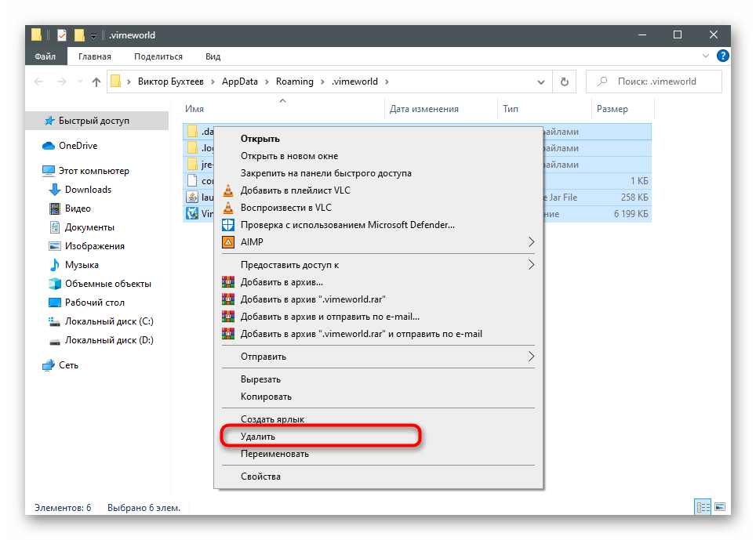Open Рабочий стол in sidebar
Viewport: 756px width, 540px height.
pyautogui.click(x=94, y=303)
